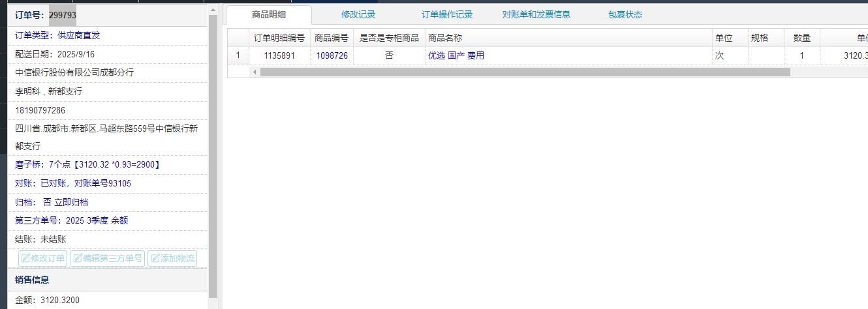This screenshot has height=309, width=868.
Task: Click the 编辑第三方单号 button
Action: tap(107, 258)
